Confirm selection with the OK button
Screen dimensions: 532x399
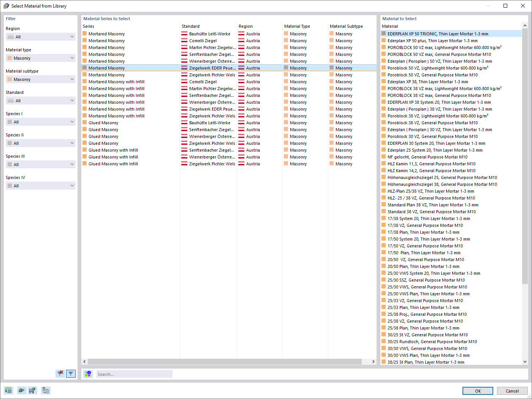477,391
